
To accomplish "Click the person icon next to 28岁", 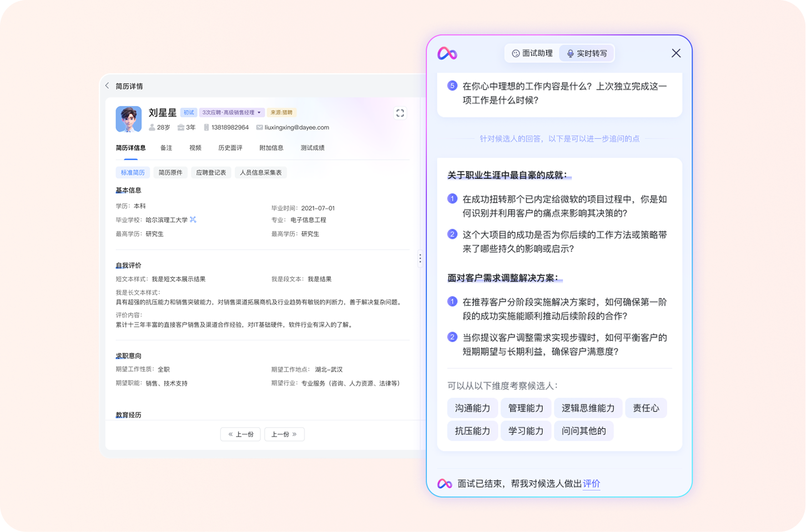I will click(152, 128).
